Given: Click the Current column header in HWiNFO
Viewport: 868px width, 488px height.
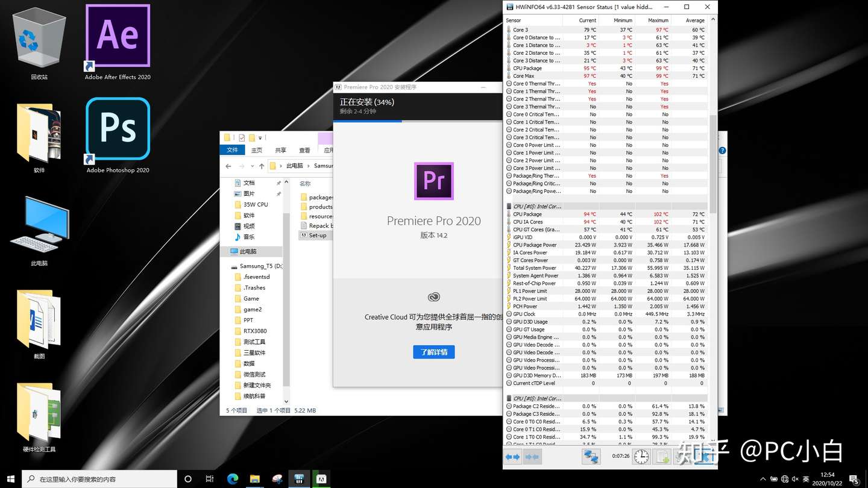Looking at the screenshot, I should [581, 20].
